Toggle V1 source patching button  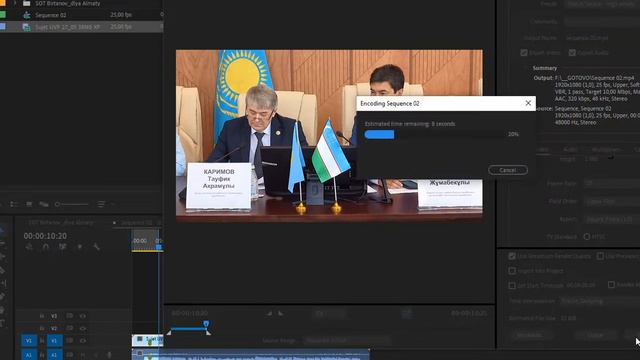click(29, 340)
